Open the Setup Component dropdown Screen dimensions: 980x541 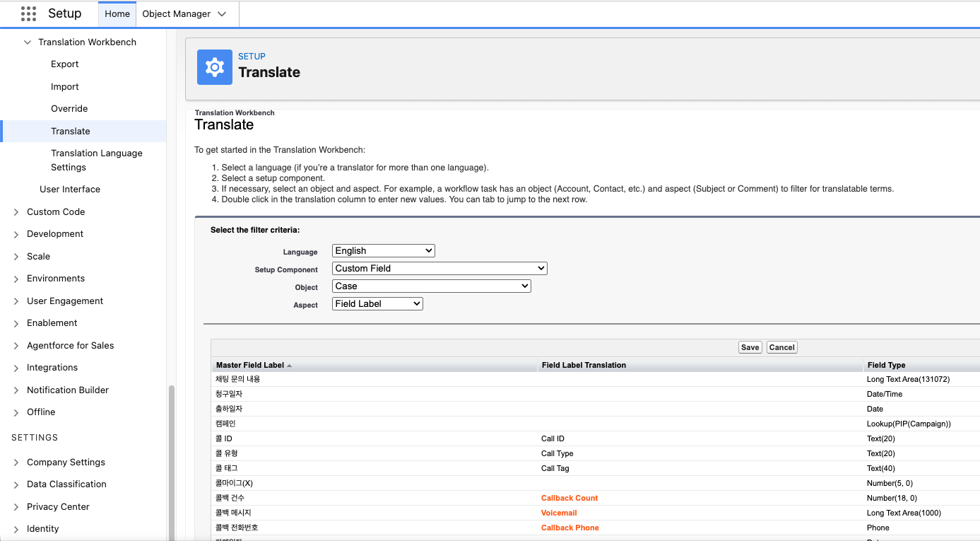point(439,269)
